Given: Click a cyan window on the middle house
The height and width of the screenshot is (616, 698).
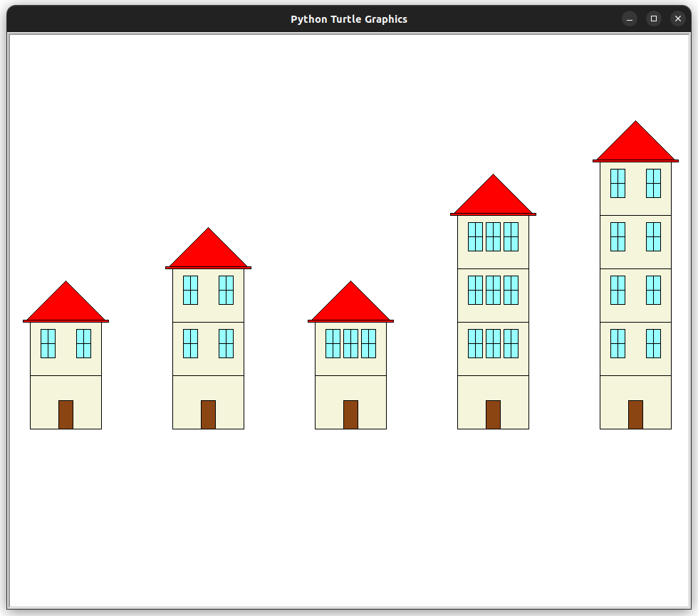Looking at the screenshot, I should (350, 344).
